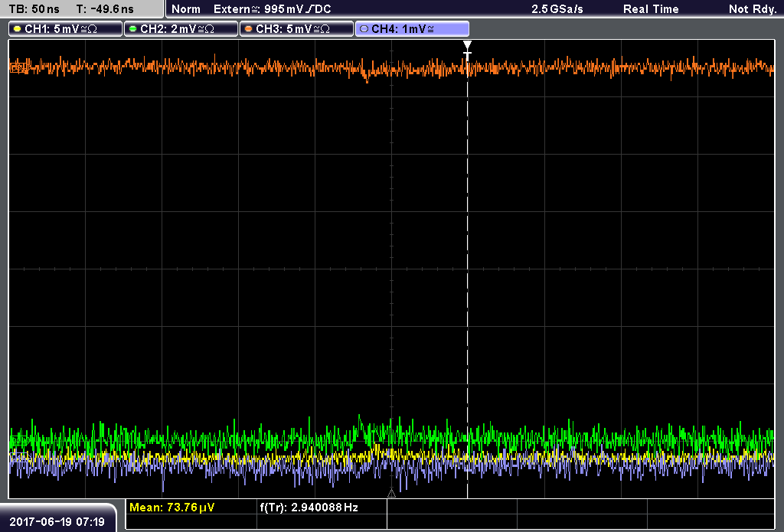The image size is (784, 532).
Task: Click the 2.5 GSa/s sample rate readout
Action: (x=557, y=9)
